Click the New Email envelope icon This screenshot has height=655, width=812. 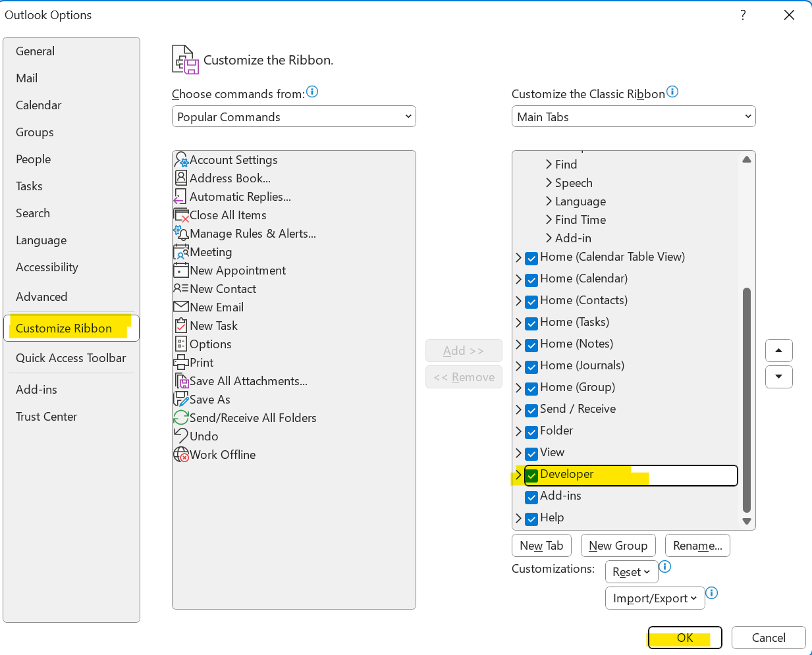[x=181, y=307]
